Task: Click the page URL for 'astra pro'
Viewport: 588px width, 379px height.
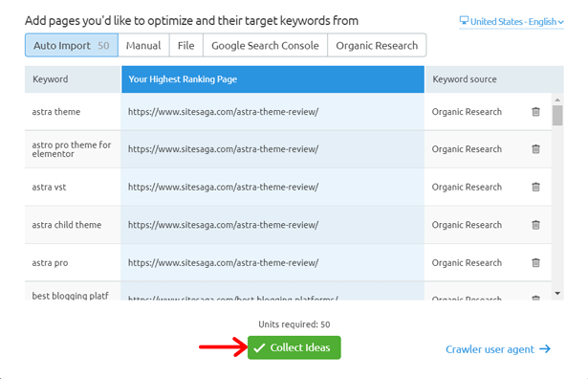Action: pos(223,262)
